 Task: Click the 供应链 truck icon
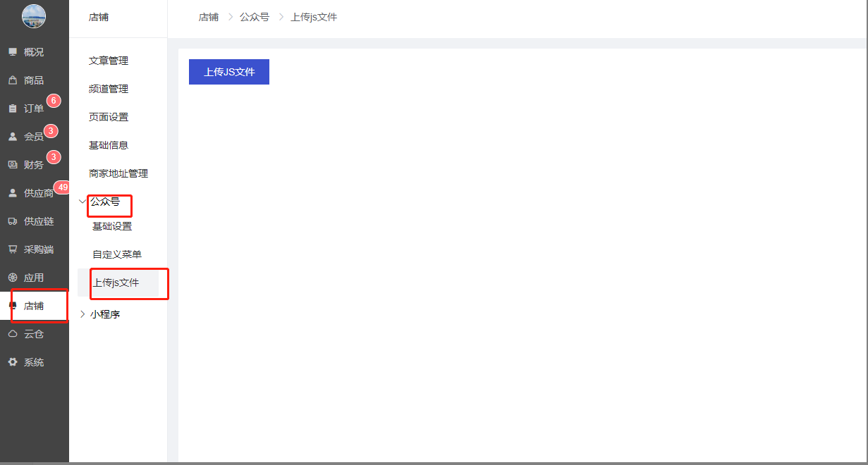coord(13,221)
